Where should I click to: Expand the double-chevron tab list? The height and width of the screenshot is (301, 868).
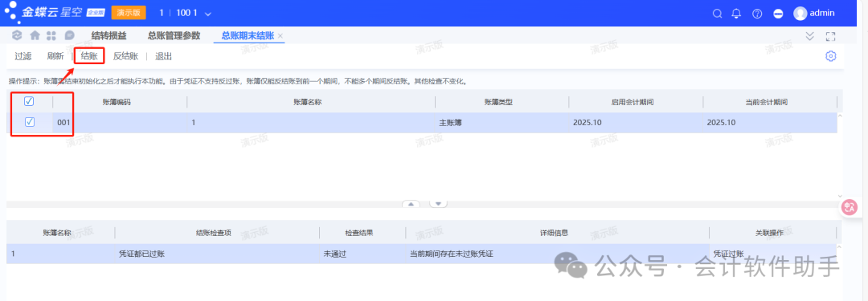pyautogui.click(x=809, y=36)
